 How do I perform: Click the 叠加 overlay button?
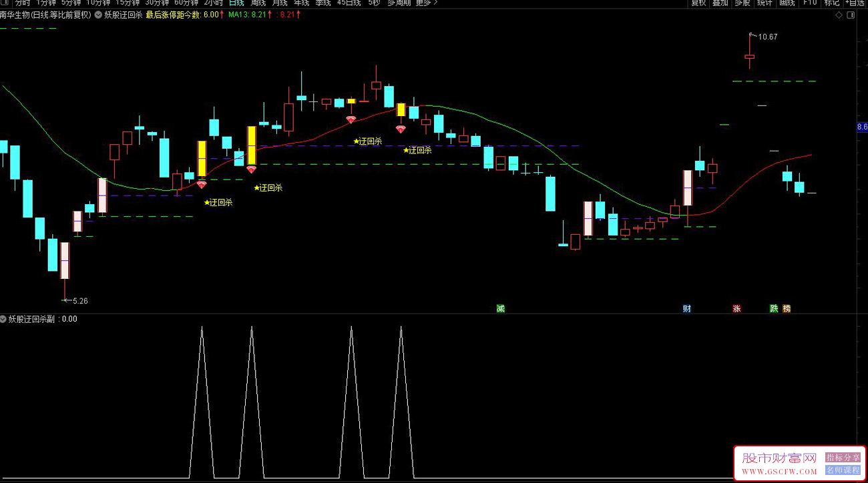point(720,3)
